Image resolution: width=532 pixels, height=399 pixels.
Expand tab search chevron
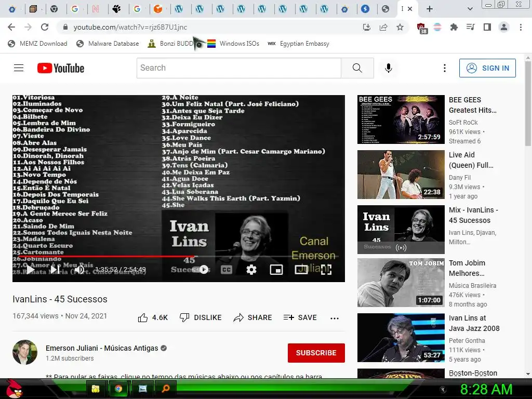coord(470,9)
